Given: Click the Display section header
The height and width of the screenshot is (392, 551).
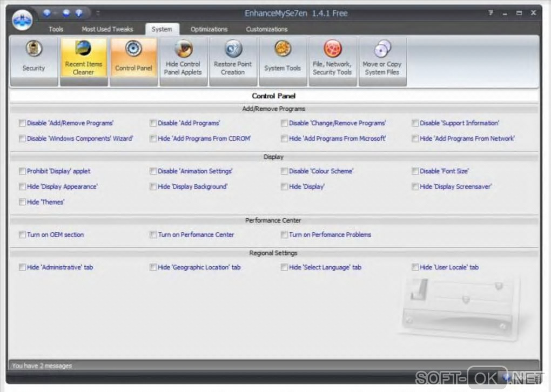Looking at the screenshot, I should coord(274,157).
